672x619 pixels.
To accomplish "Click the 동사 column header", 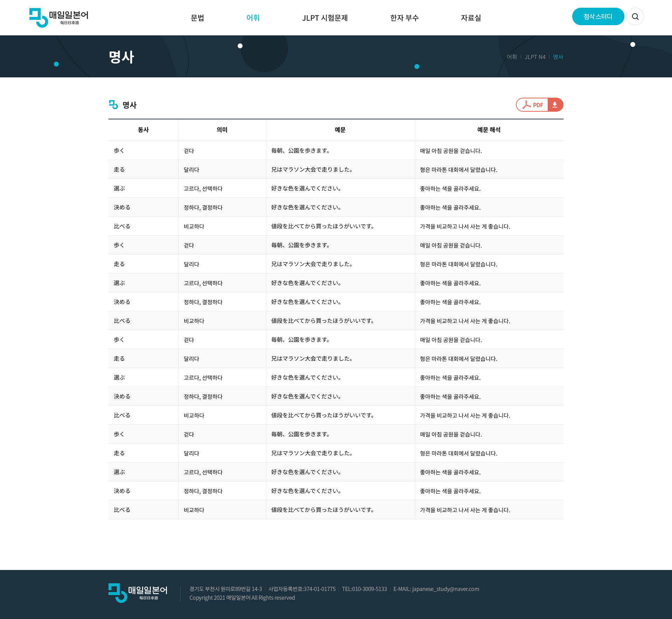I will [143, 130].
